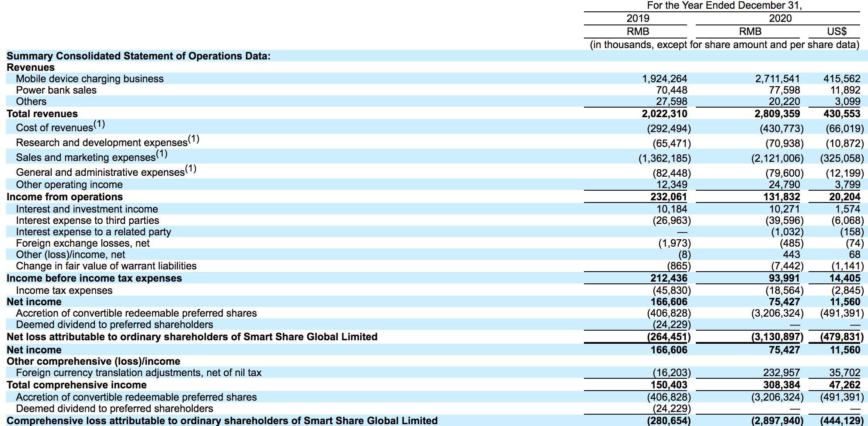Select the 2020 RMB Total revenues figure 2,809,359
Screen dimensions: 868x426
click(777, 114)
